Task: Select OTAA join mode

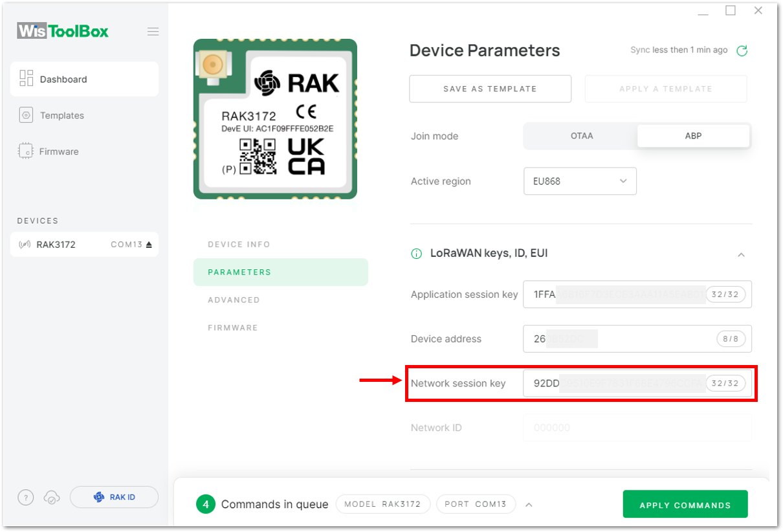Action: [x=581, y=136]
